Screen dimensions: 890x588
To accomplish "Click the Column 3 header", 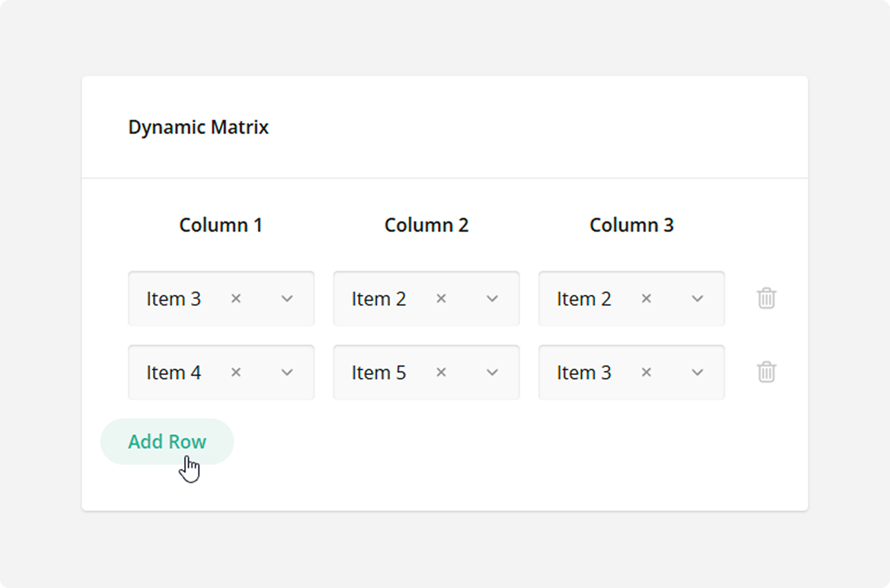I will (x=632, y=225).
